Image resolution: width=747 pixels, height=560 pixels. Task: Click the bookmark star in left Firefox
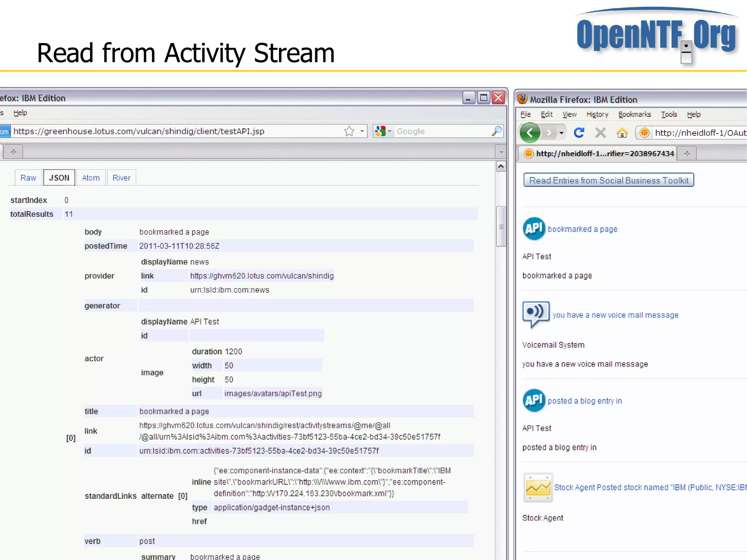click(349, 131)
